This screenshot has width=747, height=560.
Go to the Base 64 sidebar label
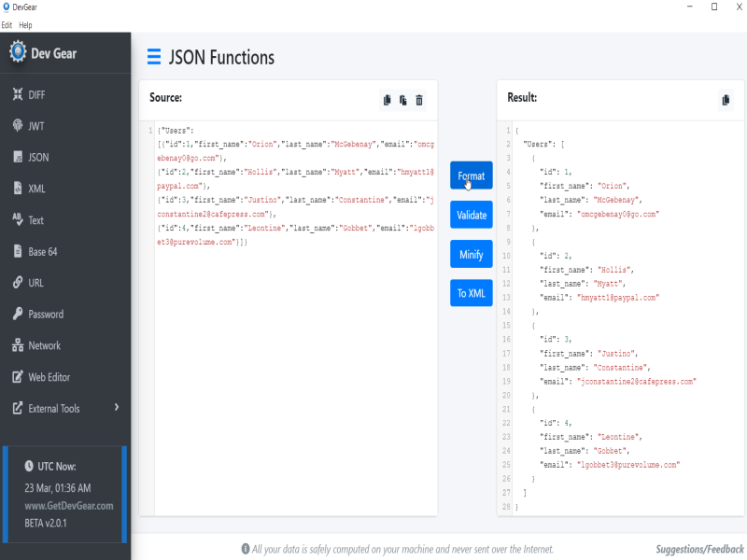43,252
